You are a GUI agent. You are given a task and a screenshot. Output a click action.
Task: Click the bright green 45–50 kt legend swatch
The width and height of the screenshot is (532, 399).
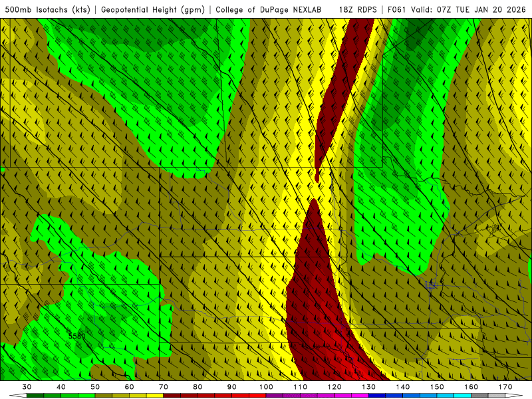tap(86, 396)
